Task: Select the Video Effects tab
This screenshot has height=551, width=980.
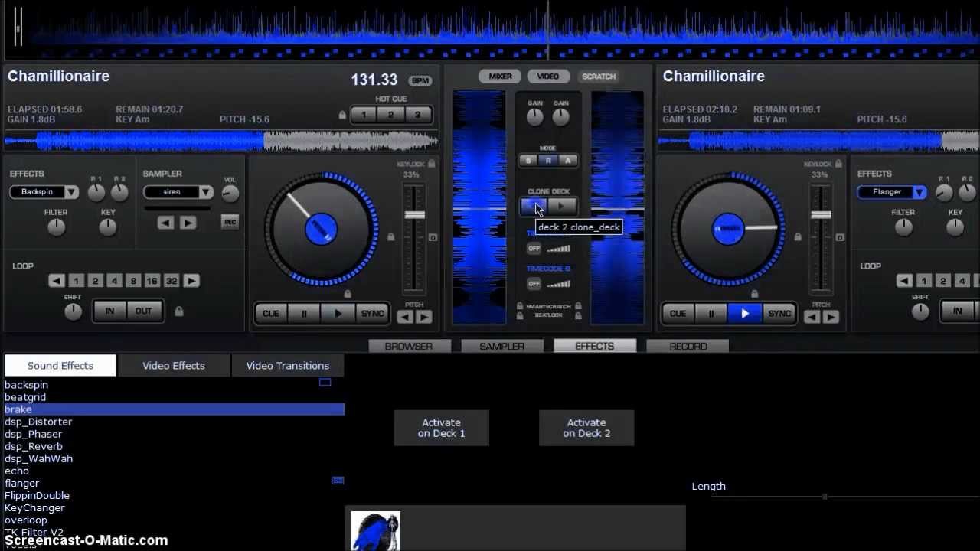Action: pyautogui.click(x=174, y=366)
